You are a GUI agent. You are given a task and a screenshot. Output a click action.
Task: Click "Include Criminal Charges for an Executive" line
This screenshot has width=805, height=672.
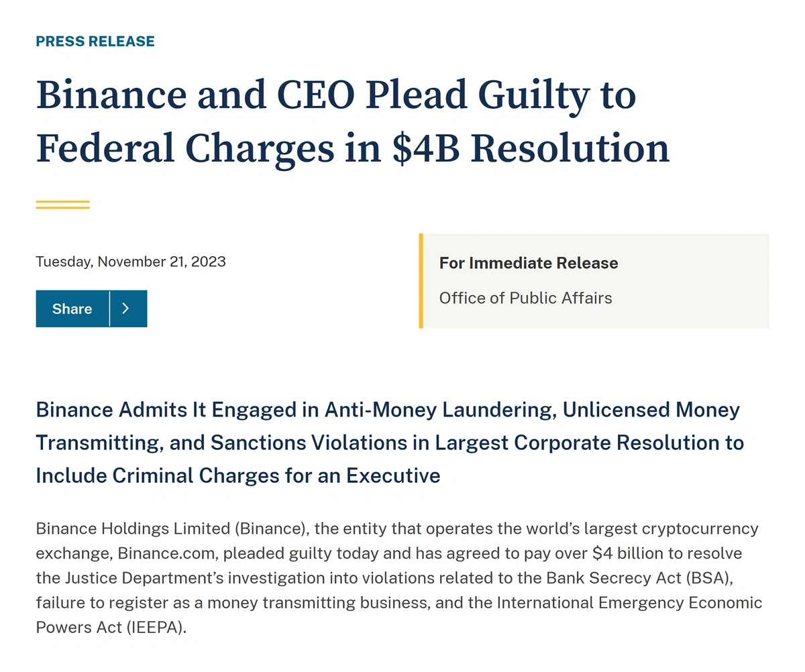tap(238, 475)
